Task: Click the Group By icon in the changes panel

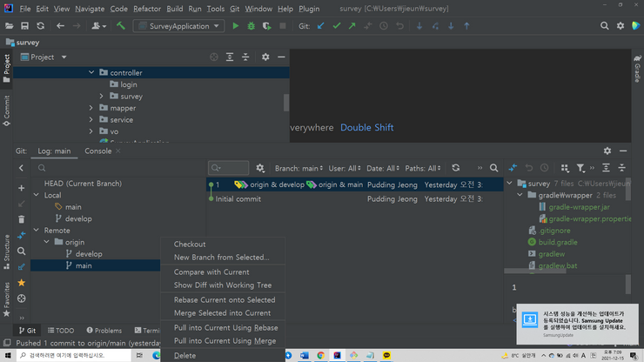Action: click(565, 168)
